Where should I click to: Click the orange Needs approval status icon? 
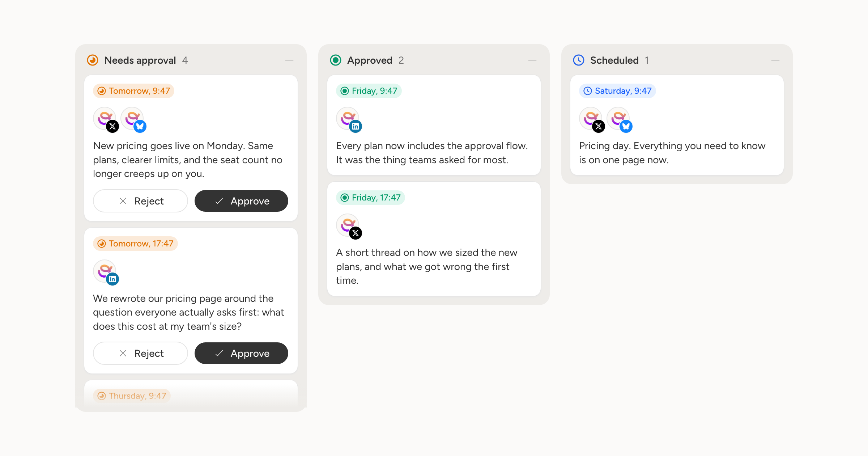(93, 60)
